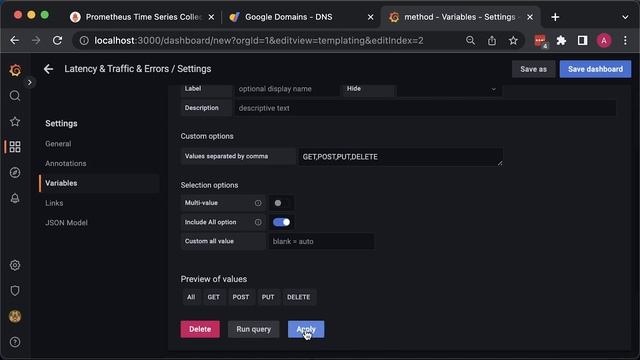Screen dimensions: 640x360
Task: Open the Alerting bell icon
Action: click(x=15, y=198)
